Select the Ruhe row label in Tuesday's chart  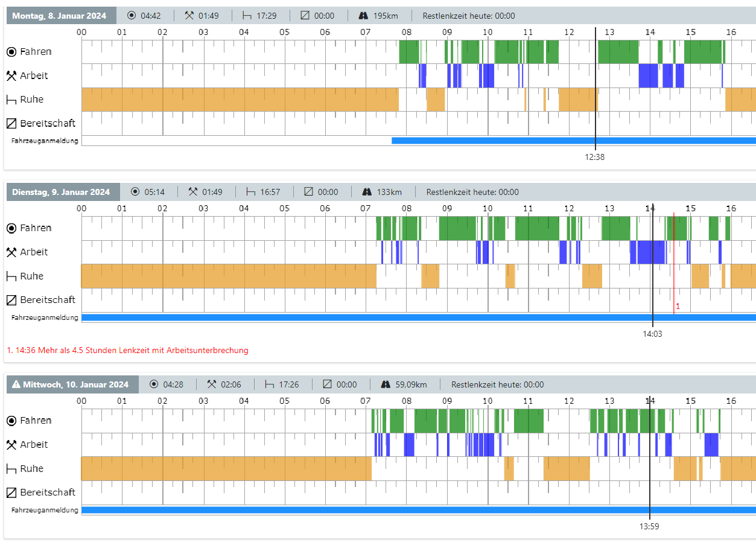tap(31, 276)
